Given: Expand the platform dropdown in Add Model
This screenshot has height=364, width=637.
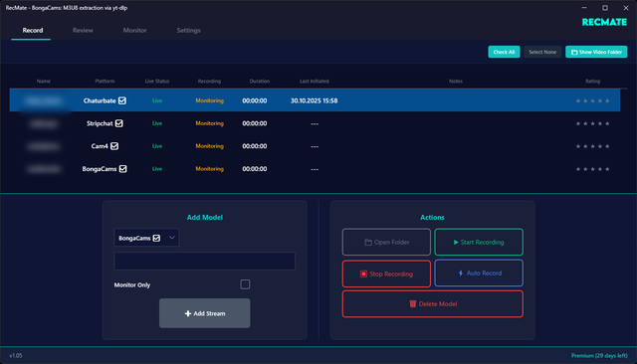Looking at the screenshot, I should 146,238.
